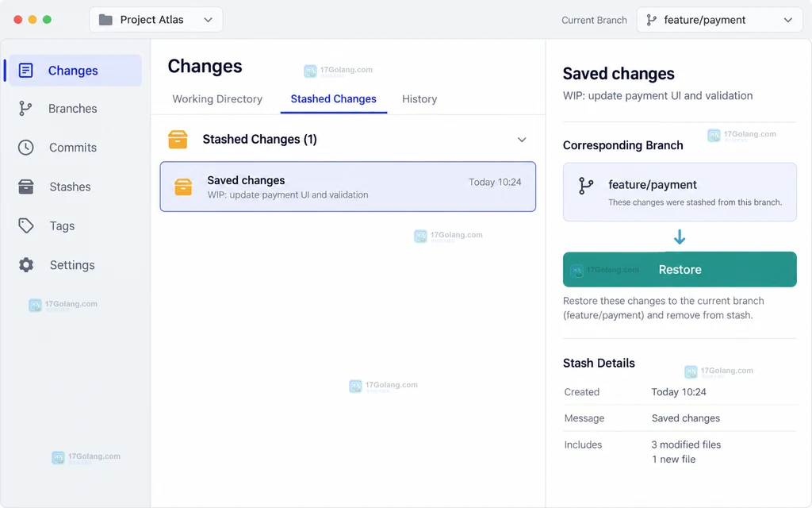Collapse the Stashed Changes (1) section chevron

[522, 140]
